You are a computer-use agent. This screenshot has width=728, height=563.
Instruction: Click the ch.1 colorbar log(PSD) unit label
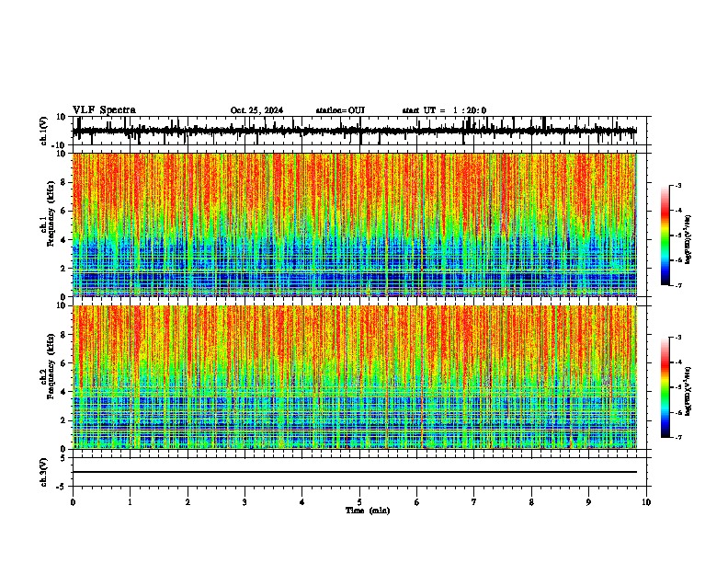pos(688,240)
